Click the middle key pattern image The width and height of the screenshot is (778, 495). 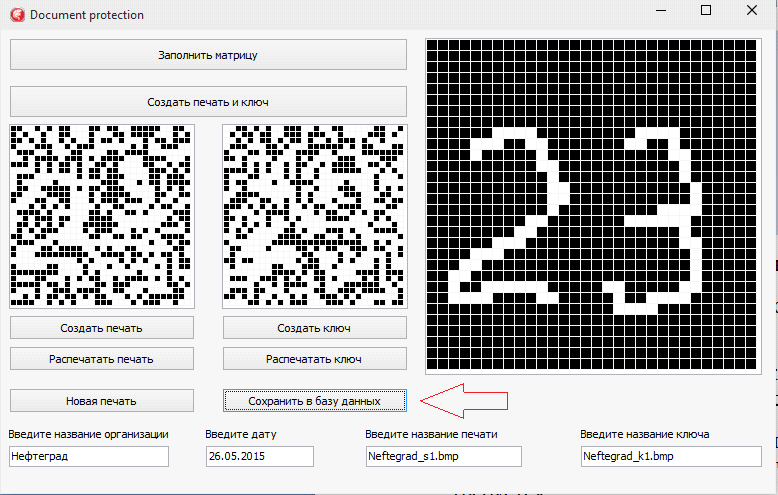pos(315,216)
